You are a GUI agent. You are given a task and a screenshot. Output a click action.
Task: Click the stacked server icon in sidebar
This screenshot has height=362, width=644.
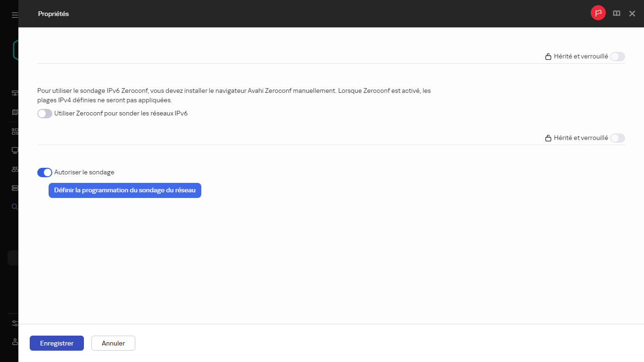(15, 188)
